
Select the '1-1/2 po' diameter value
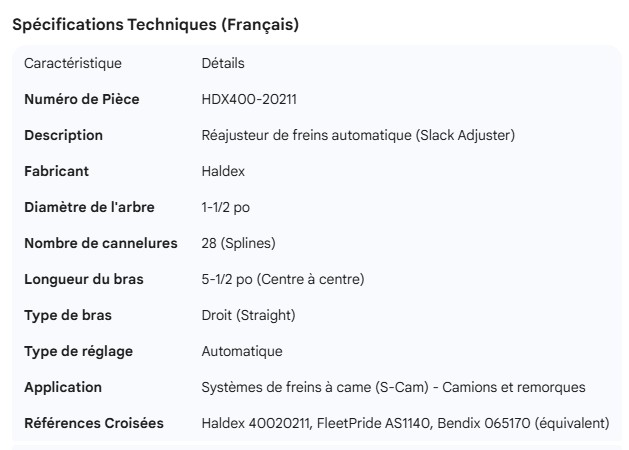[x=226, y=208]
